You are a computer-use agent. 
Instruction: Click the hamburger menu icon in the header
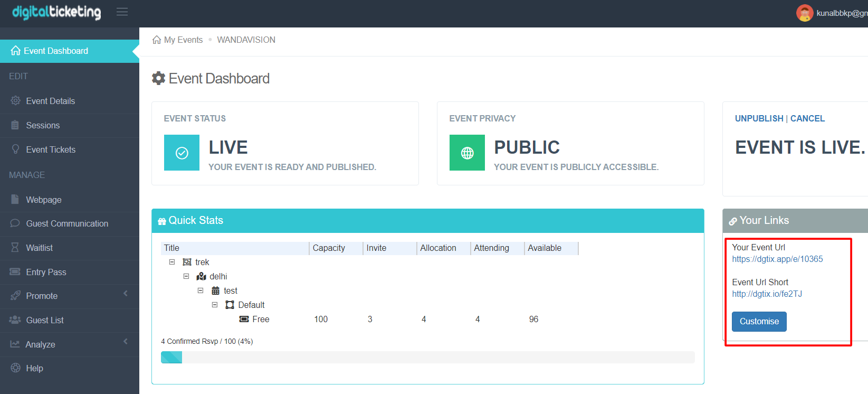122,12
